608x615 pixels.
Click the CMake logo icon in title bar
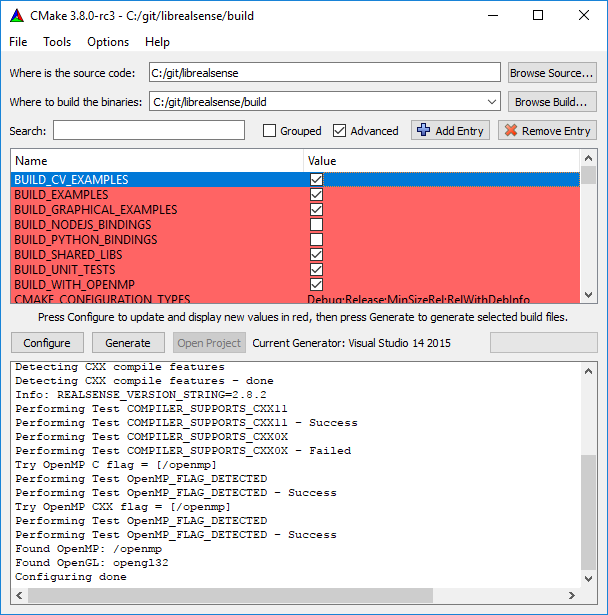18,15
